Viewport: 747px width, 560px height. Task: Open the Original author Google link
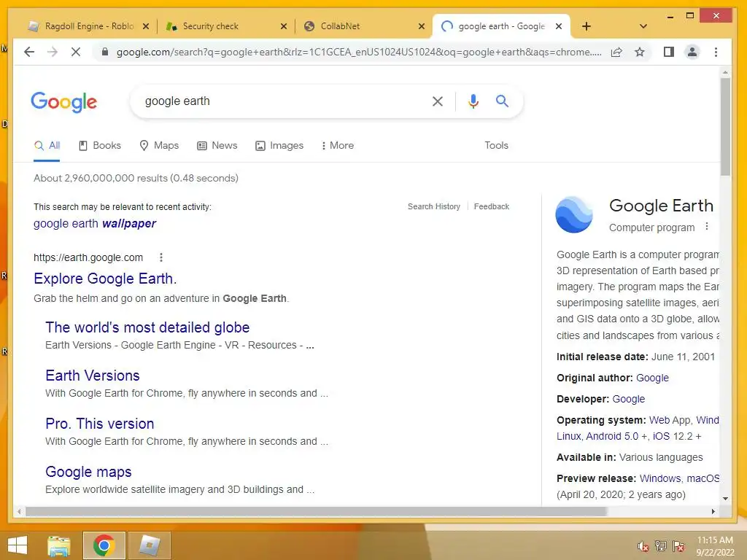[x=652, y=378]
